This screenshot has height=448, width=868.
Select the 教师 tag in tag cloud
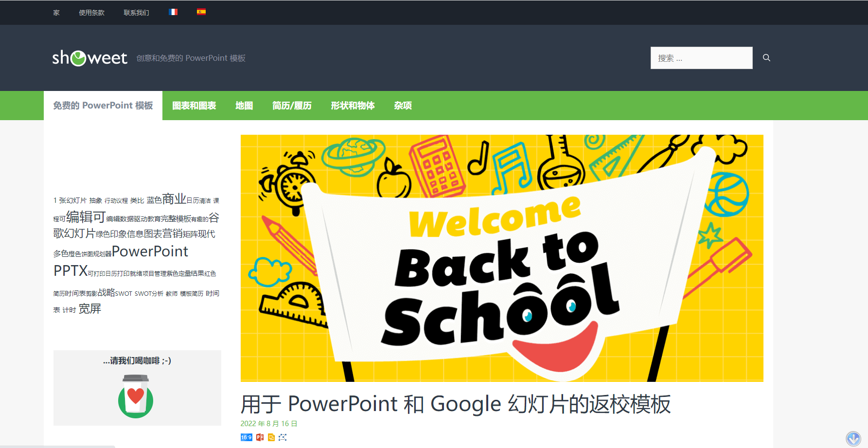(172, 294)
